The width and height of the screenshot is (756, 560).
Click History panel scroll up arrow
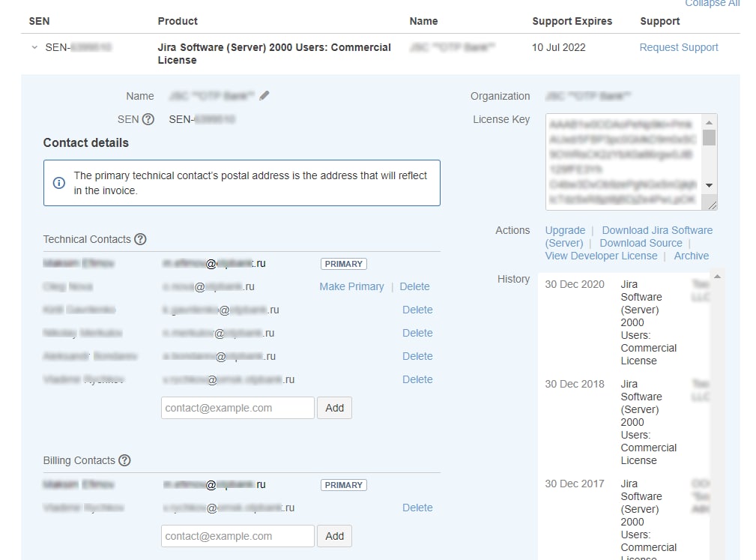coord(718,277)
